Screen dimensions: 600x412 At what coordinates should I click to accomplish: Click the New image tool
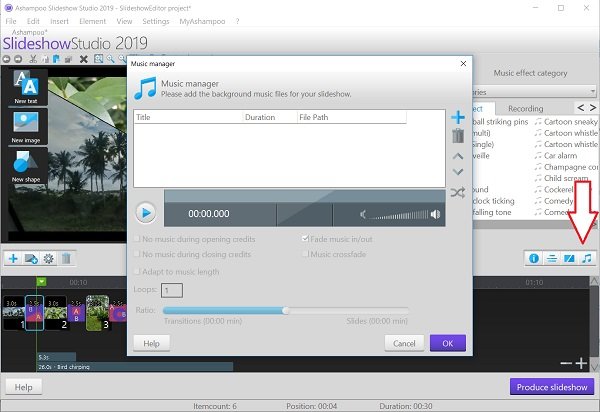tap(26, 127)
